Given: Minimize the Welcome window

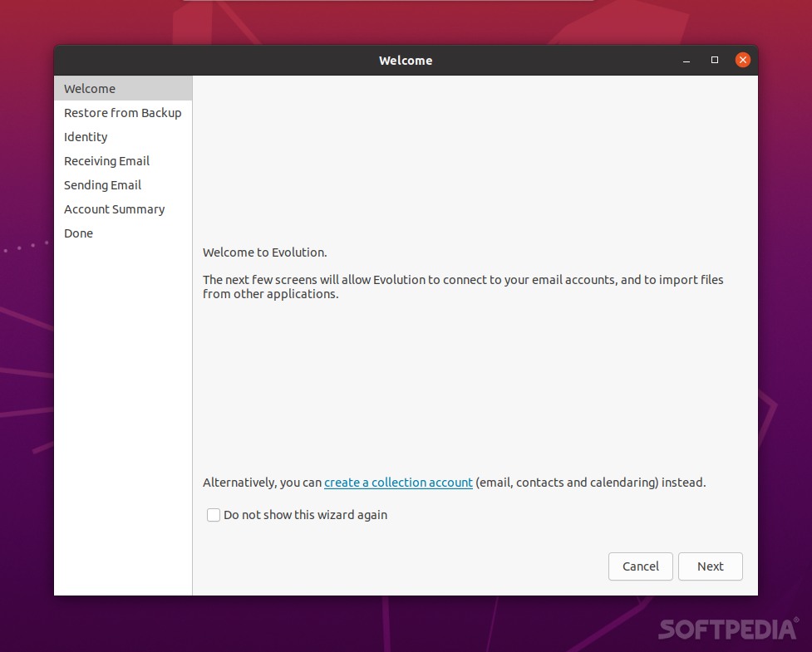Looking at the screenshot, I should click(687, 61).
